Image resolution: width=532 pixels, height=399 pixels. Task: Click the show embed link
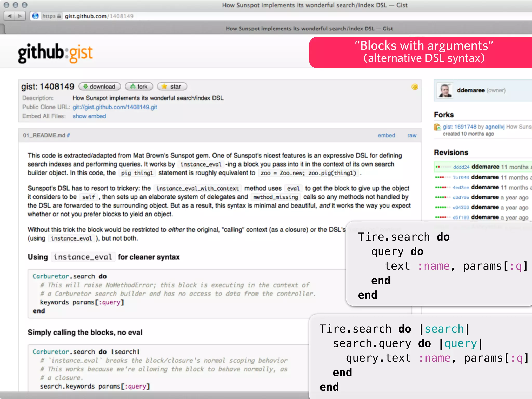[x=89, y=116]
